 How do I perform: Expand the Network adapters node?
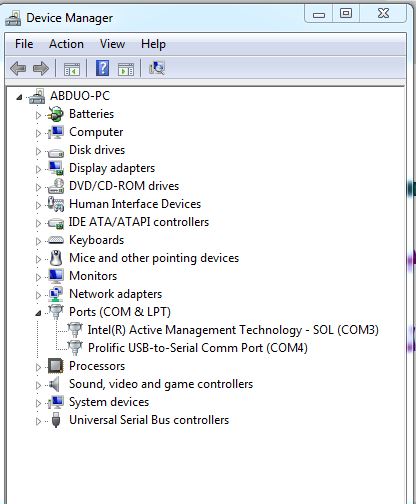38,295
